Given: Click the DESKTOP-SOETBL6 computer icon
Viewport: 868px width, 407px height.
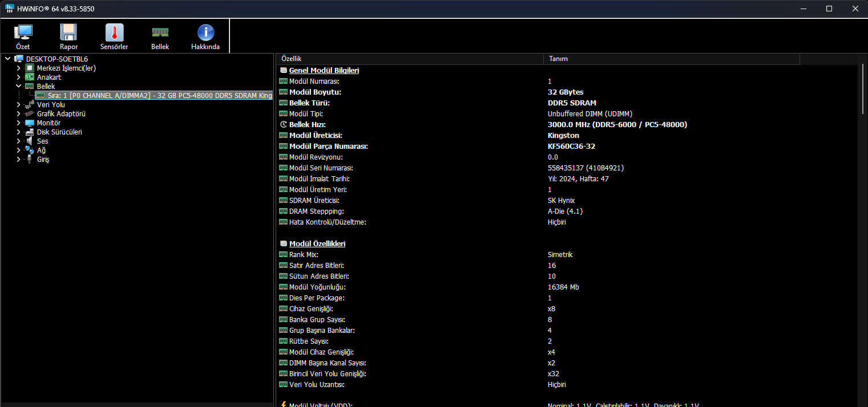Looking at the screenshot, I should [19, 59].
